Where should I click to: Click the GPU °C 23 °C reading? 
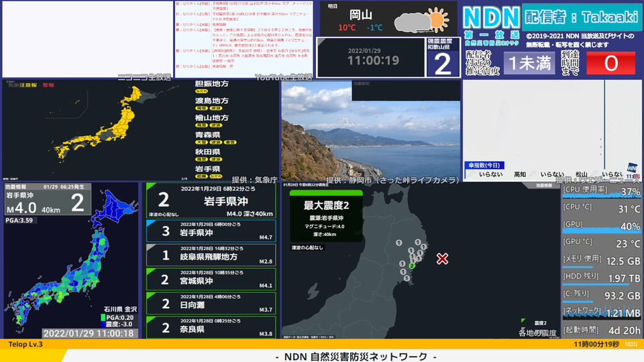pos(601,243)
